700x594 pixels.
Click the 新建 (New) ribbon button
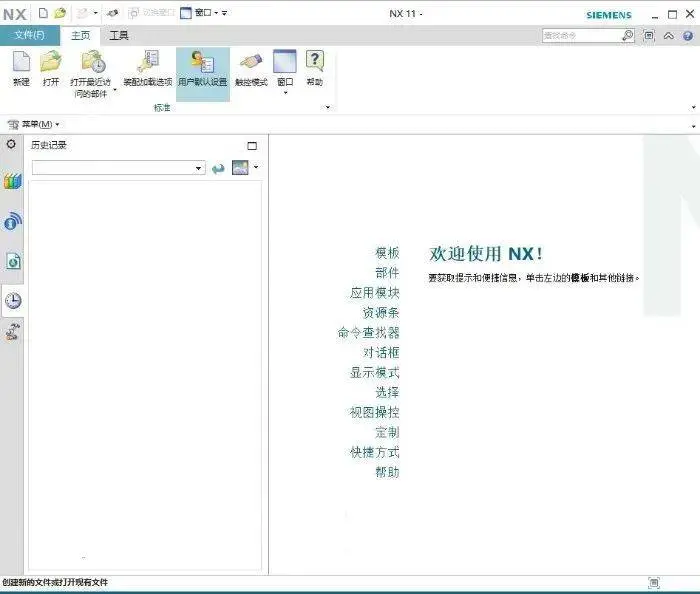pos(21,69)
